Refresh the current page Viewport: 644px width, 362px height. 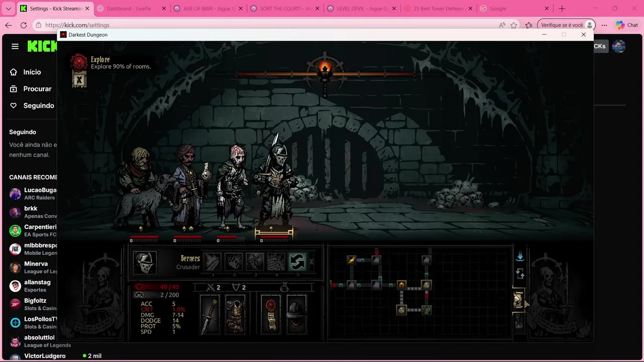click(24, 25)
